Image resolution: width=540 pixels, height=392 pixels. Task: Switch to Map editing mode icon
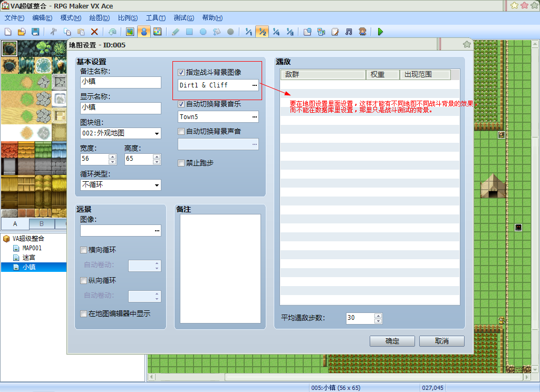pos(130,32)
